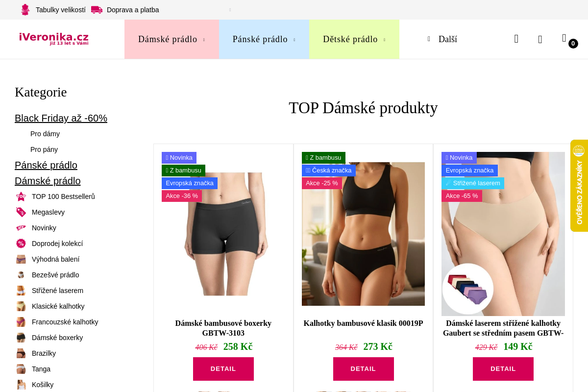Expand the Dětské prádlo dropdown menu
The image size is (588, 392).
click(x=354, y=39)
